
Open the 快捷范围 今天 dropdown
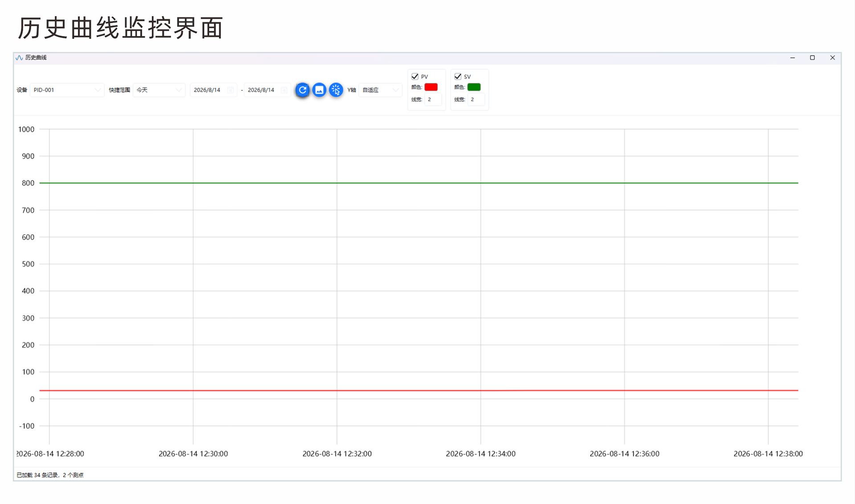click(x=159, y=90)
